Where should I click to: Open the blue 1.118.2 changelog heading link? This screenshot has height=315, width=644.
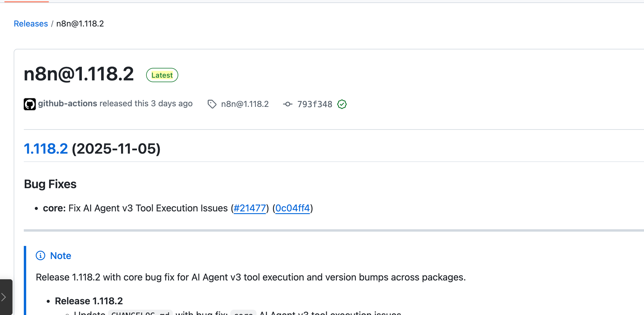pos(46,149)
